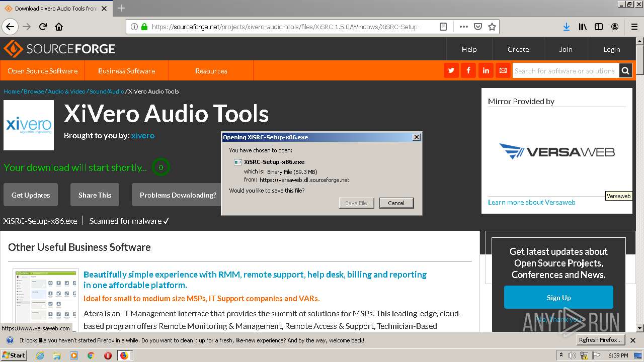This screenshot has width=644, height=362.
Task: Open the Windows Start menu
Action: (14, 355)
